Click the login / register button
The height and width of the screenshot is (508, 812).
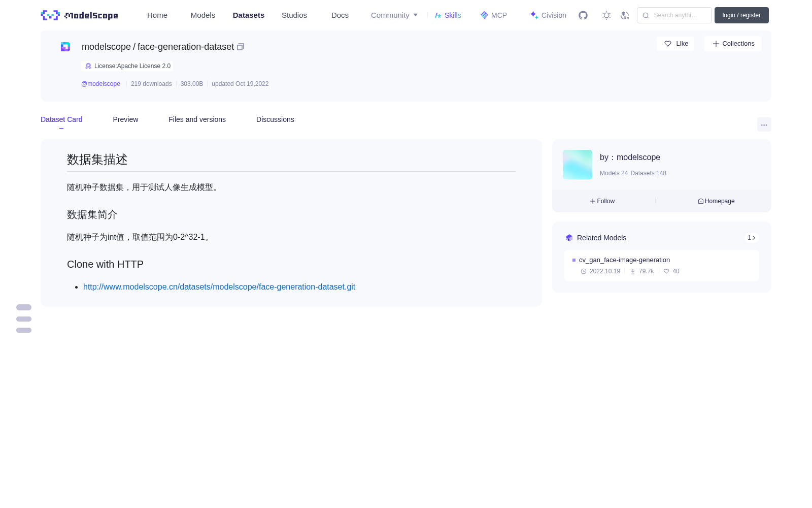click(x=741, y=15)
